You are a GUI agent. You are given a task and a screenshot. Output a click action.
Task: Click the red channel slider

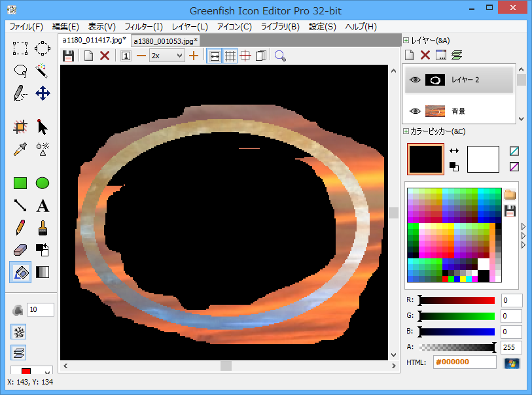coord(457,300)
